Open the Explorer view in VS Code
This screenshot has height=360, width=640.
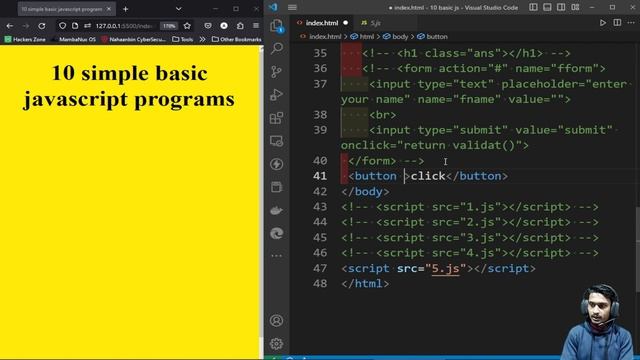tap(277, 26)
